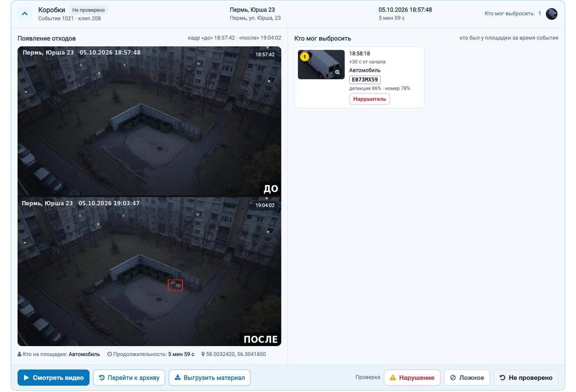Click the Коробки event title
The image size is (576, 392).
(x=51, y=10)
